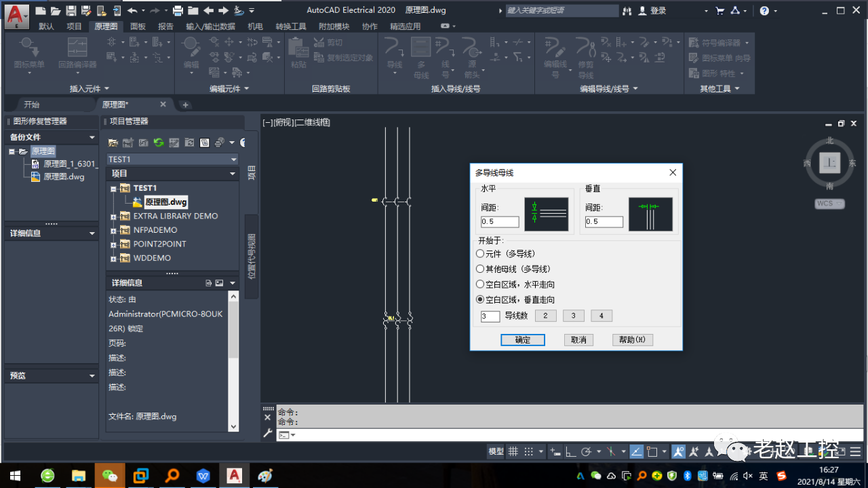The width and height of the screenshot is (868, 488).
Task: Expand the WDDEMO project node
Action: click(x=114, y=259)
